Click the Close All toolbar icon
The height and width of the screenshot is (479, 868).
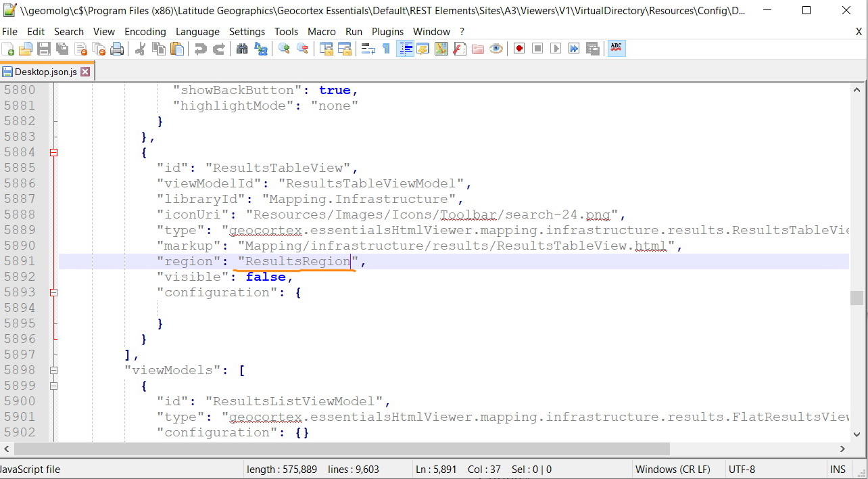(99, 49)
